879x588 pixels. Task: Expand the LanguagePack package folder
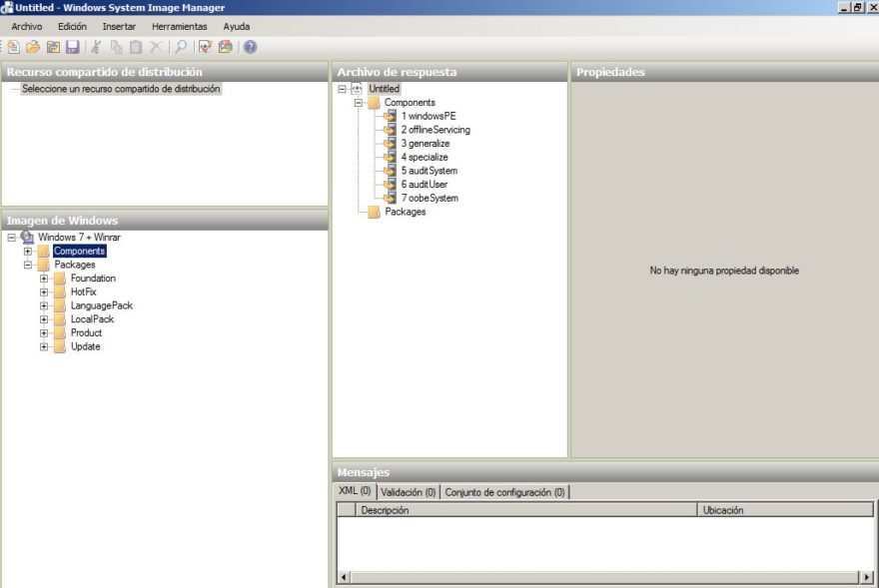(44, 306)
